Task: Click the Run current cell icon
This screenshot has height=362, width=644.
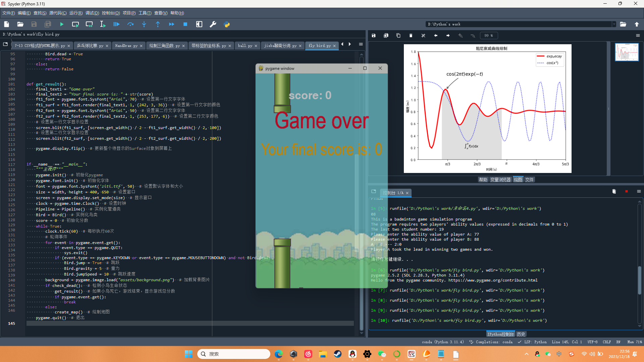Action: [75, 24]
